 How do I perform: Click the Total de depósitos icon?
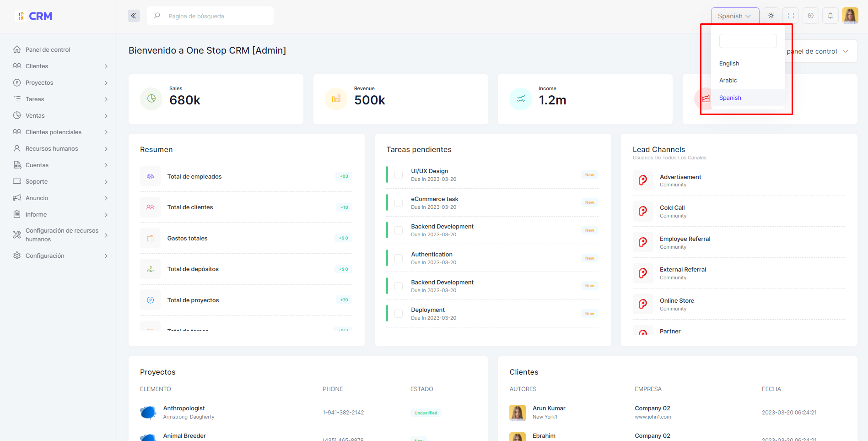pyautogui.click(x=150, y=269)
